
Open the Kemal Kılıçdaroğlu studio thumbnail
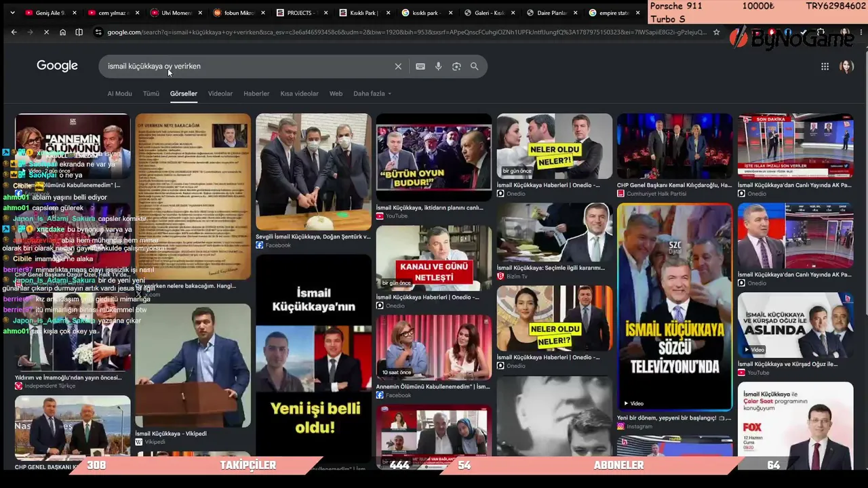(675, 146)
